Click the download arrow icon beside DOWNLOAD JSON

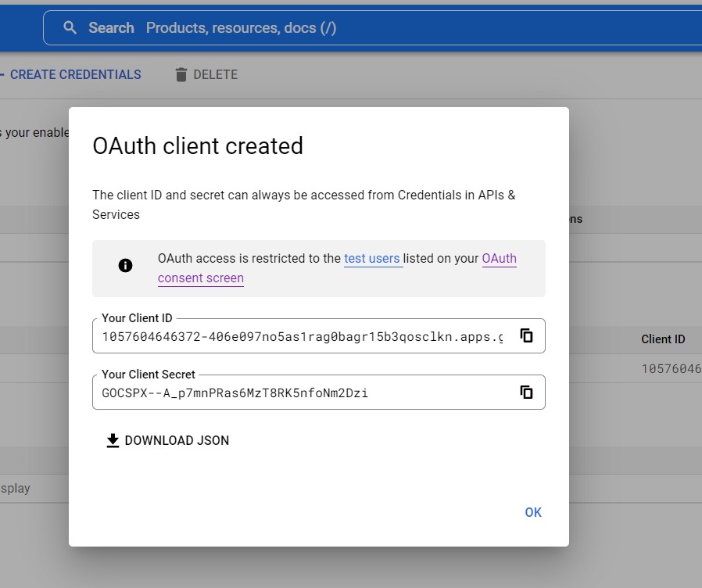112,440
